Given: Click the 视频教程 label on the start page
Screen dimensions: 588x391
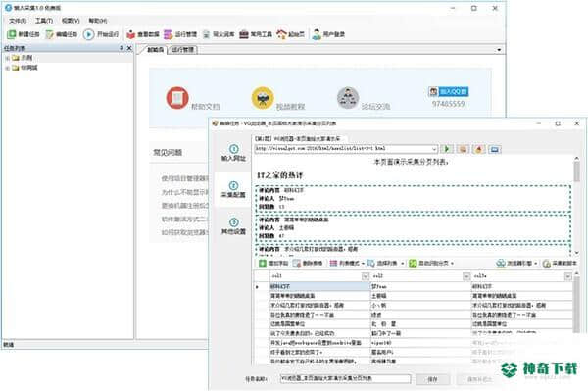Looking at the screenshot, I should click(x=290, y=107).
